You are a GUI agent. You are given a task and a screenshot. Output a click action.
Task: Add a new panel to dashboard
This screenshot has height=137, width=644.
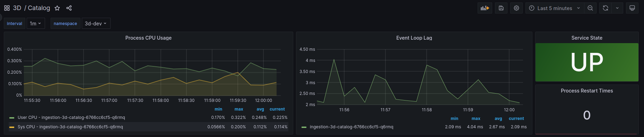(485, 8)
